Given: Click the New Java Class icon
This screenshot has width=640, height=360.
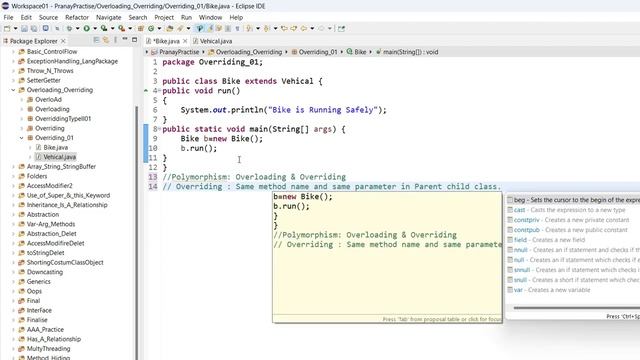Looking at the screenshot, I should click(151, 29).
